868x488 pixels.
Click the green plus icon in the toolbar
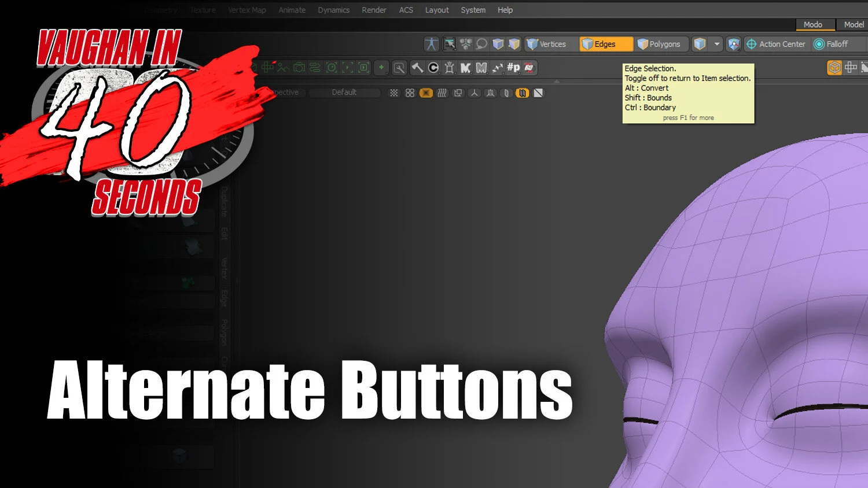(x=382, y=68)
